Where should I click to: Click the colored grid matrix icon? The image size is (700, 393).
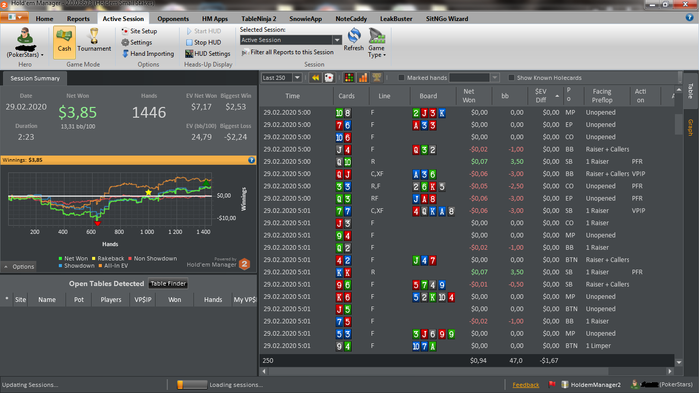[x=349, y=78]
